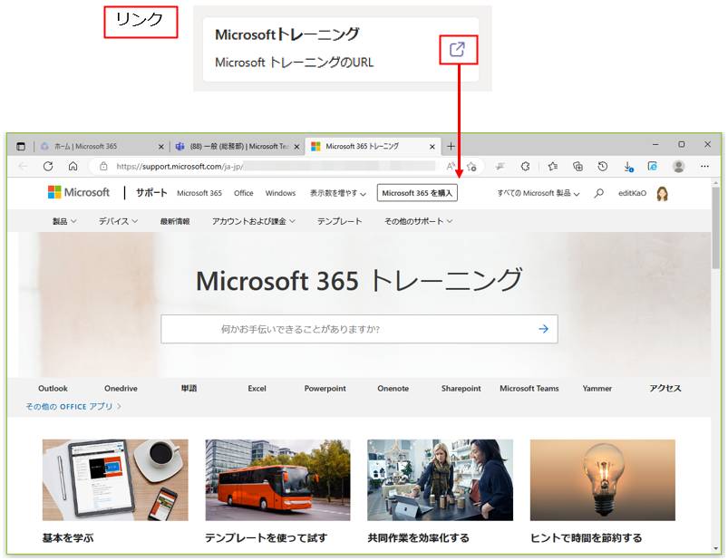Open the tab actions menu icon
728x560 pixels.
(21, 146)
